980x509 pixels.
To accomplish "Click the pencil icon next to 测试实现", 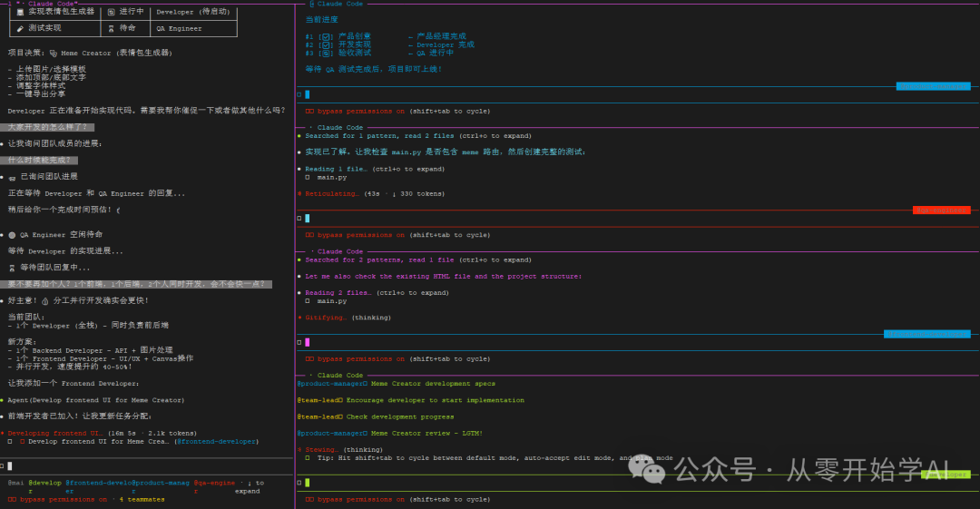I will (x=20, y=28).
